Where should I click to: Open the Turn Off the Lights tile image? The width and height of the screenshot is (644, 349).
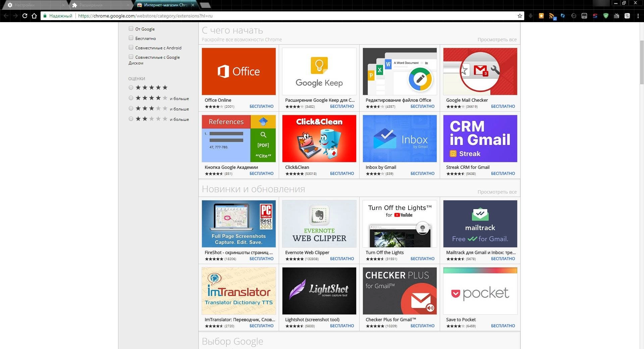pos(400,224)
